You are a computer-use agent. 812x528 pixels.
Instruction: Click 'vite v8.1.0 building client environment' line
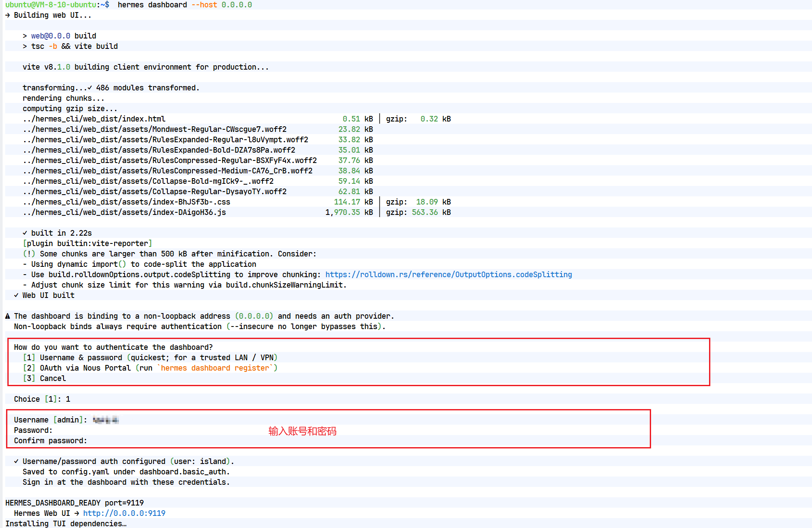(x=146, y=67)
